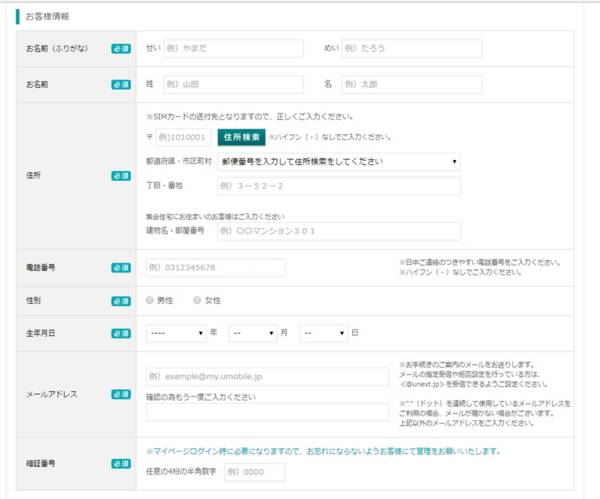Screen dimensions: 600x499
Task: Click the postal code input field
Action: click(x=183, y=137)
